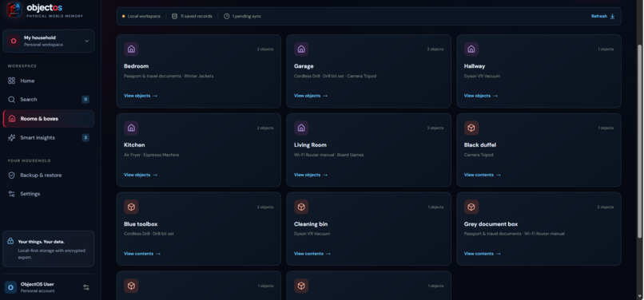Click the Search count badge 11

click(85, 99)
